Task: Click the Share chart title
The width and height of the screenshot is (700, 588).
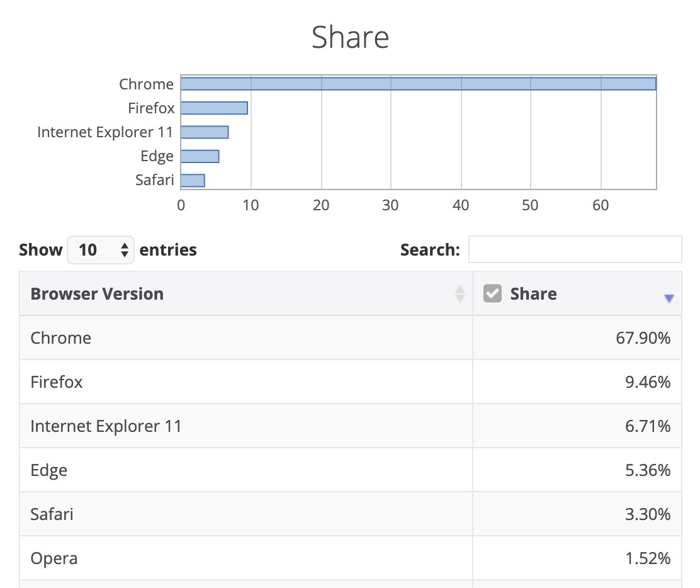Action: click(x=350, y=37)
